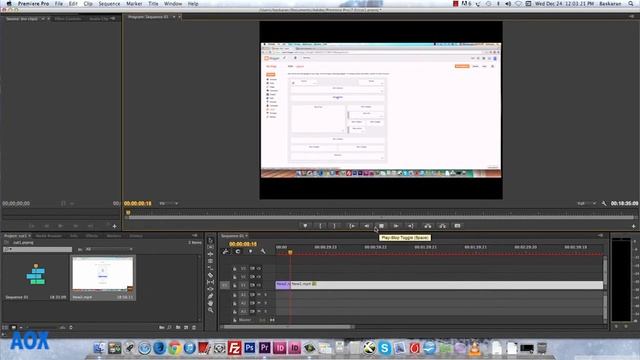Screen dimensions: 640x360
Task: Select the Track Select tool
Action: [x=210, y=247]
